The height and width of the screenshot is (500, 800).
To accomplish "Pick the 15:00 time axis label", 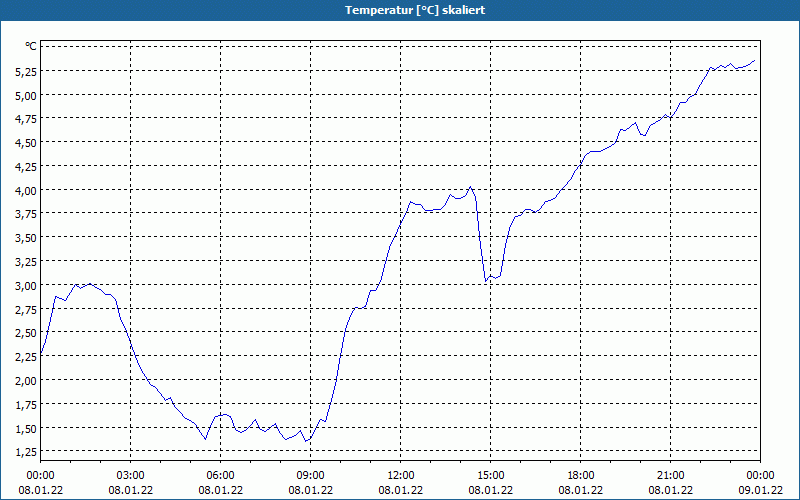I will 491,476.
